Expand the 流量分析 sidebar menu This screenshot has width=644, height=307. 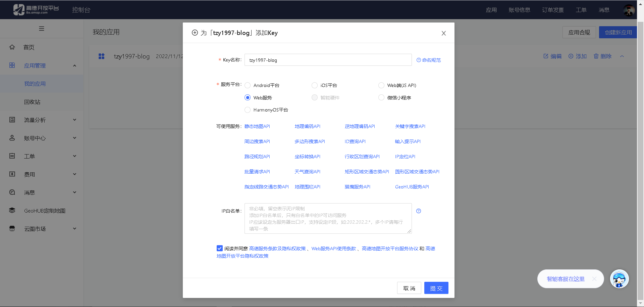coord(41,120)
